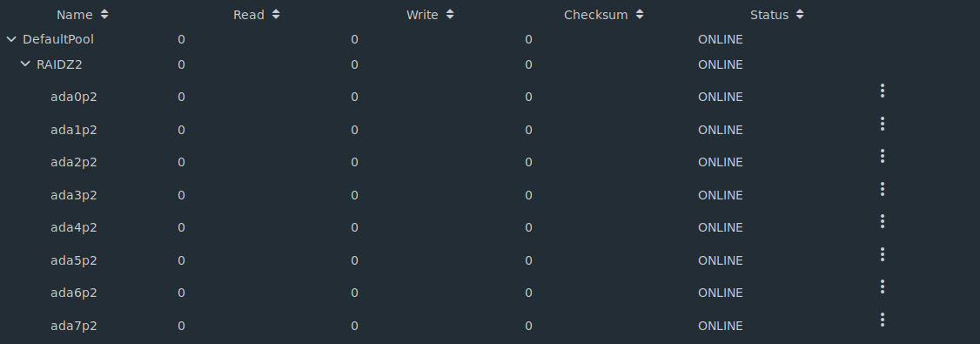980x344 pixels.
Task: Click the DefaultPool pool name
Action: [x=58, y=39]
